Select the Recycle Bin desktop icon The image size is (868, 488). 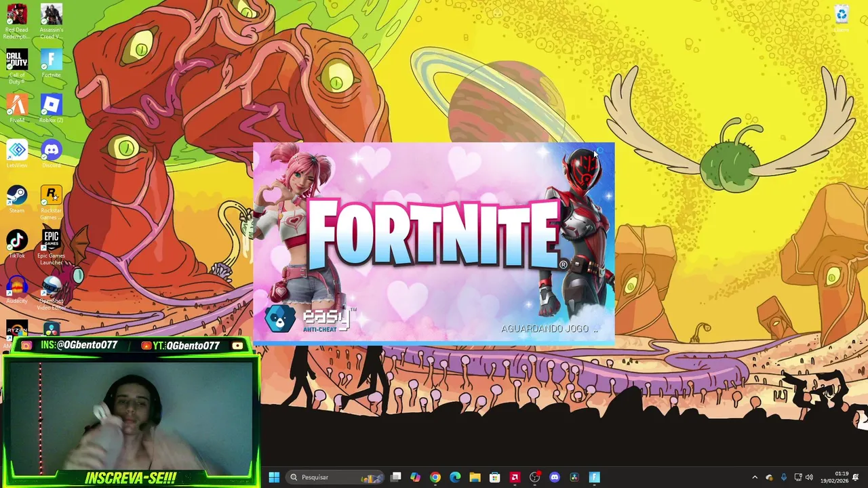pyautogui.click(x=842, y=19)
